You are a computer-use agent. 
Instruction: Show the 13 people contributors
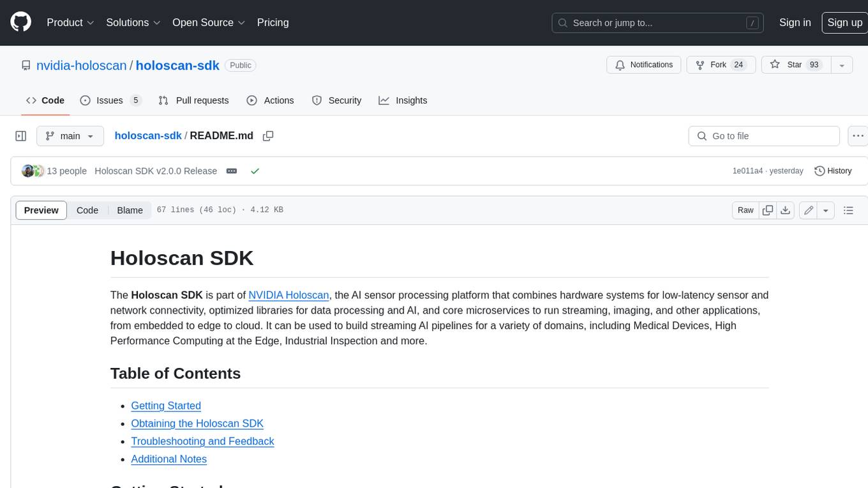click(66, 171)
